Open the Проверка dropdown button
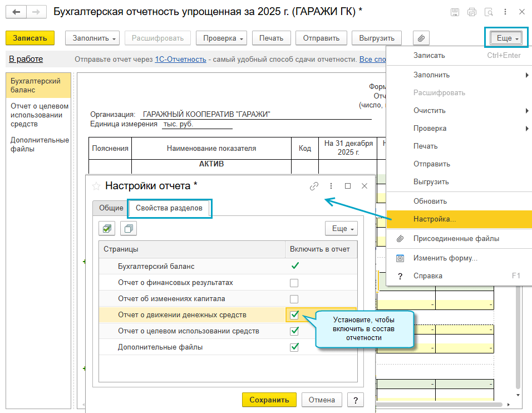 tap(221, 38)
